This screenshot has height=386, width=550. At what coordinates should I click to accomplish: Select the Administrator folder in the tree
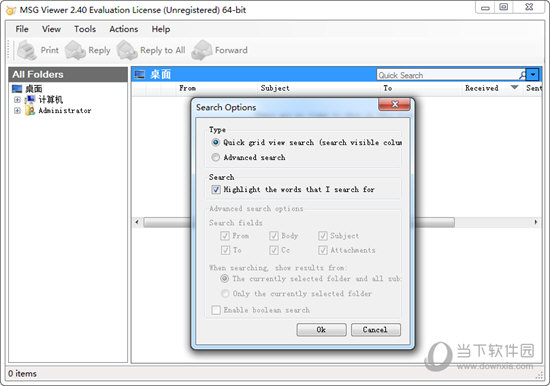click(65, 111)
